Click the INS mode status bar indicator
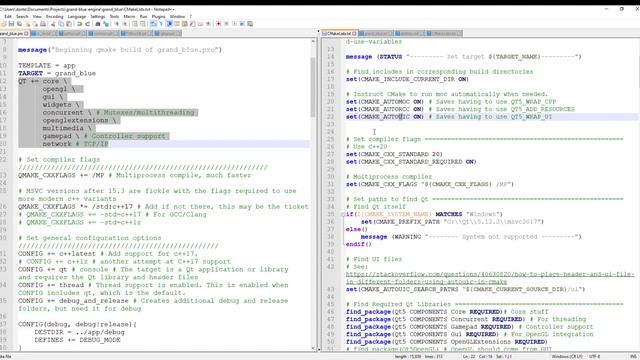640x360 pixels. 634,357
